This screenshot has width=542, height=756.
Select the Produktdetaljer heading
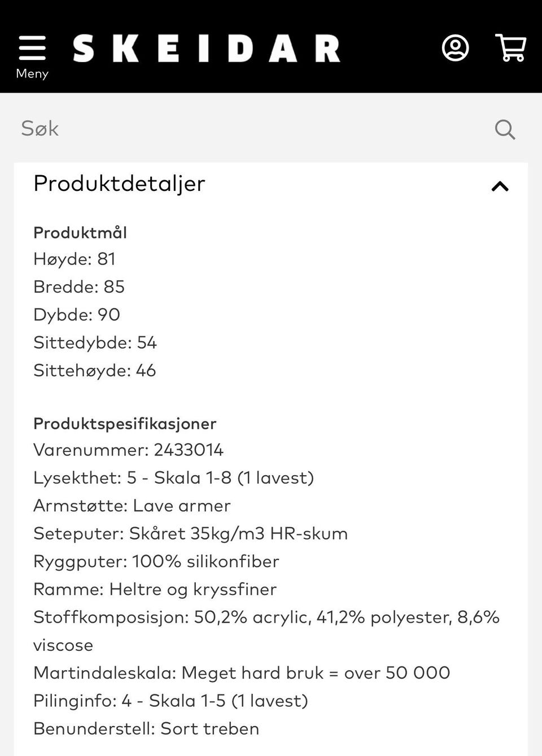click(119, 184)
